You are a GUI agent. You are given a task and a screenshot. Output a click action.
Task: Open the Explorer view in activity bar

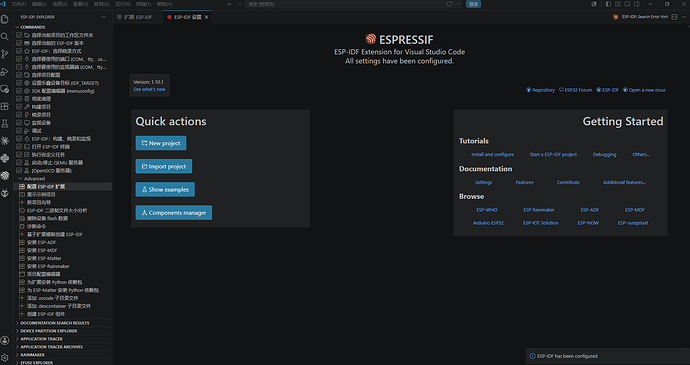coord(5,19)
